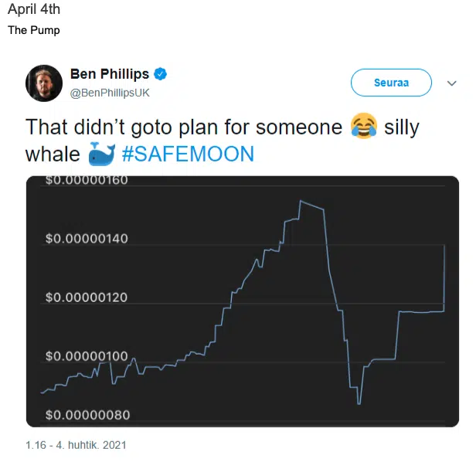The width and height of the screenshot is (476, 462).
Task: Expand the tweet options chevron
Action: (451, 82)
